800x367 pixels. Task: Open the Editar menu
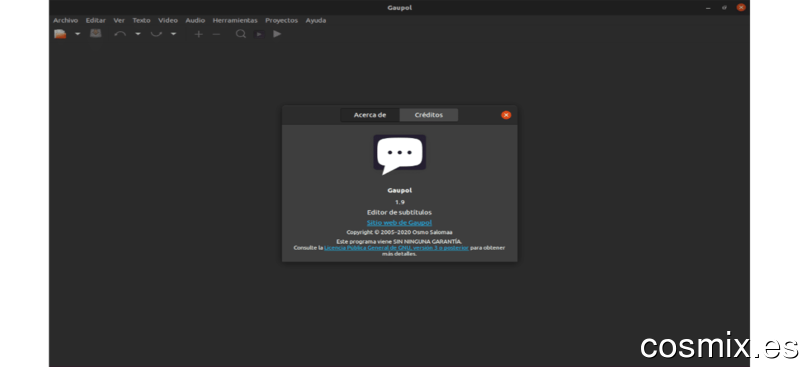[x=95, y=20]
